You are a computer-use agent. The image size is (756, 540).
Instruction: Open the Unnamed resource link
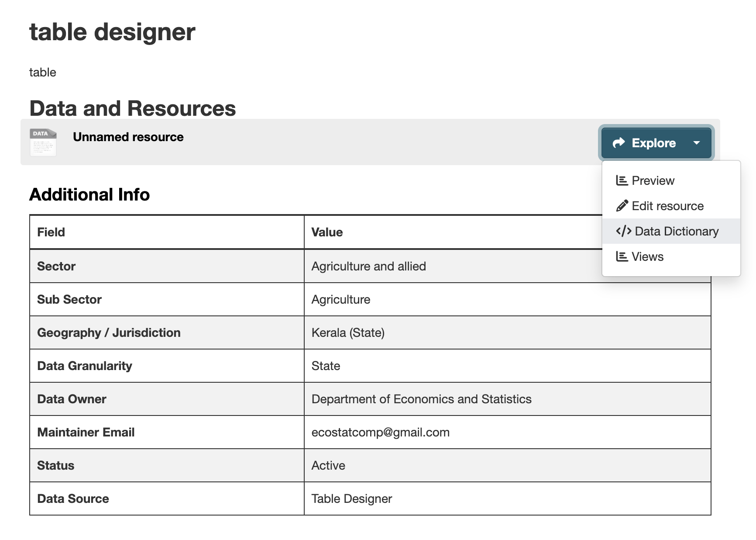click(x=128, y=137)
